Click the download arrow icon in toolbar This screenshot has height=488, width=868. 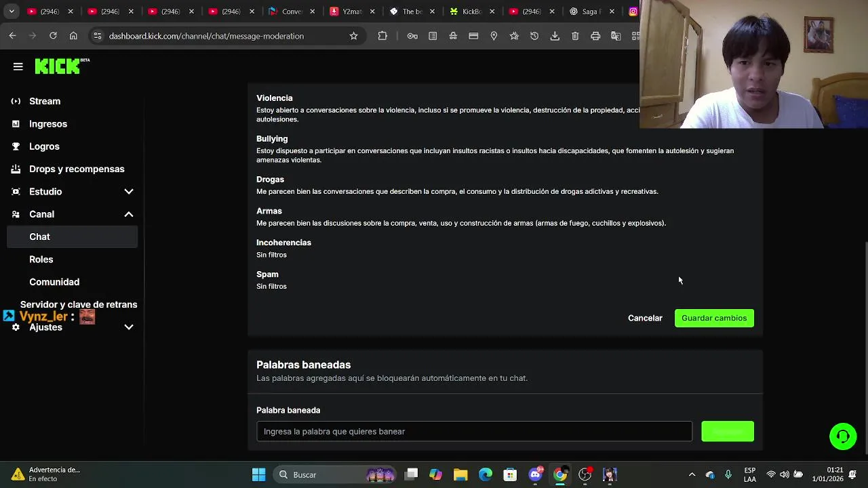[555, 36]
